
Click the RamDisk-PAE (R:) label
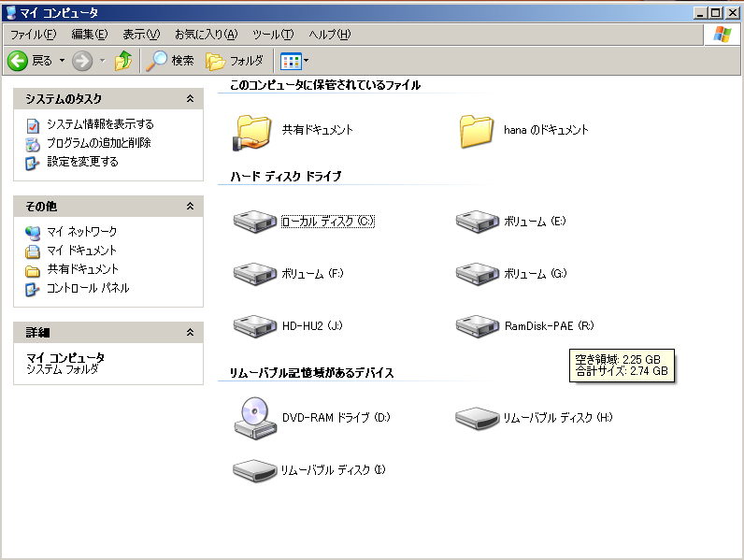tap(549, 325)
